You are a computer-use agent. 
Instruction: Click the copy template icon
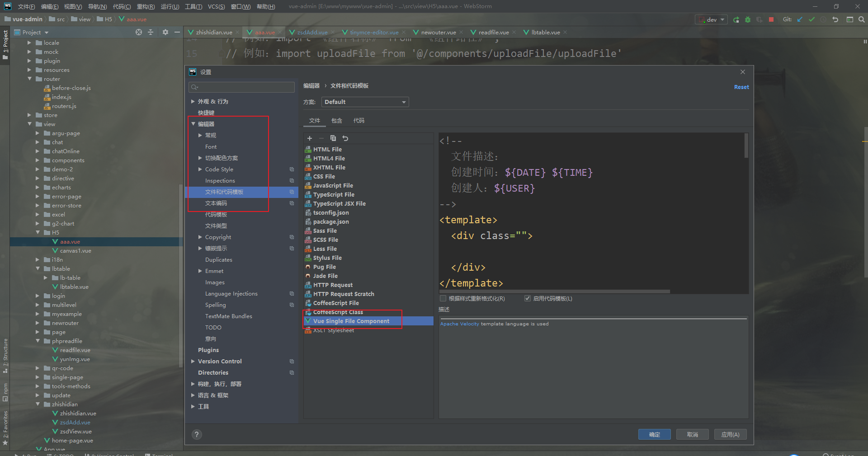click(333, 138)
